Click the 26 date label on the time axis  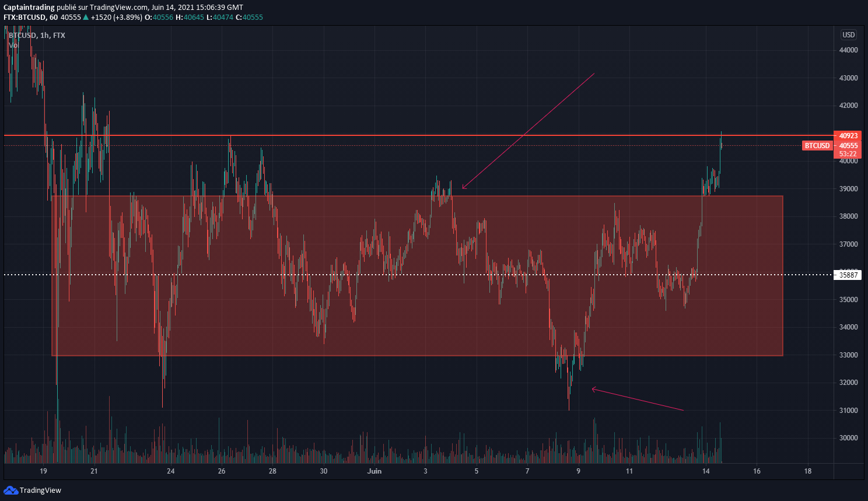(x=222, y=471)
